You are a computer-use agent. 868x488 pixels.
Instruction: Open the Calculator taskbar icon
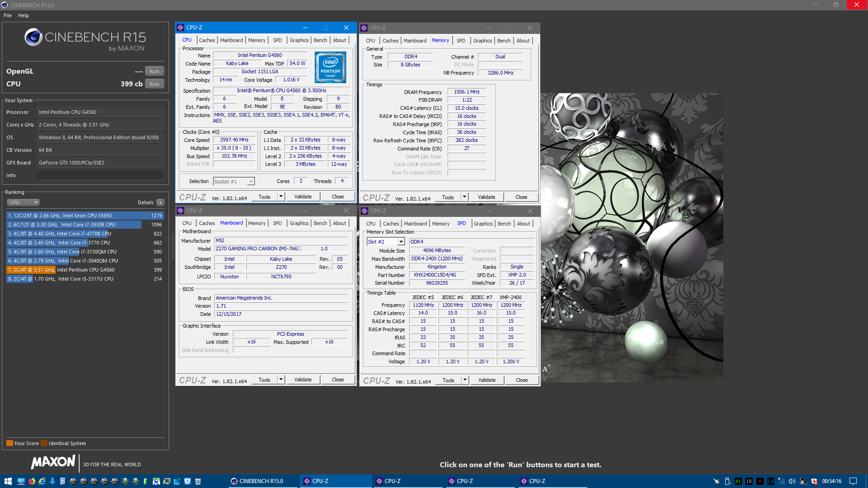tap(62, 481)
